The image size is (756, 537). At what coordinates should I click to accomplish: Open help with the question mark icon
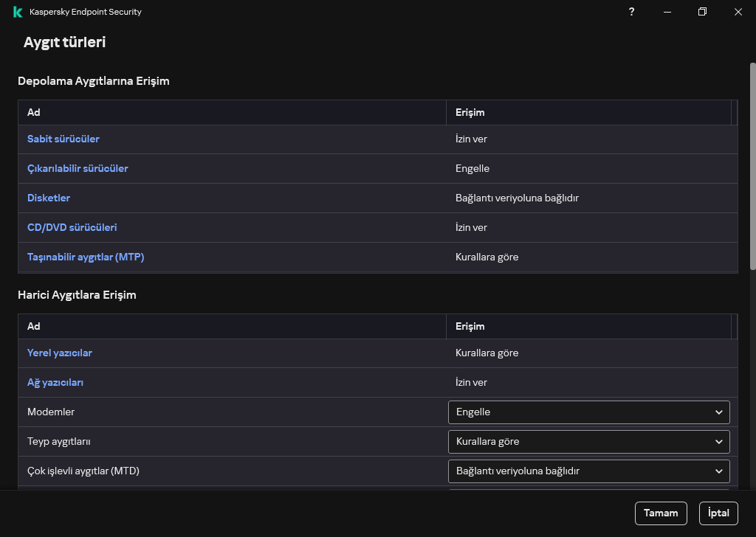tap(631, 12)
